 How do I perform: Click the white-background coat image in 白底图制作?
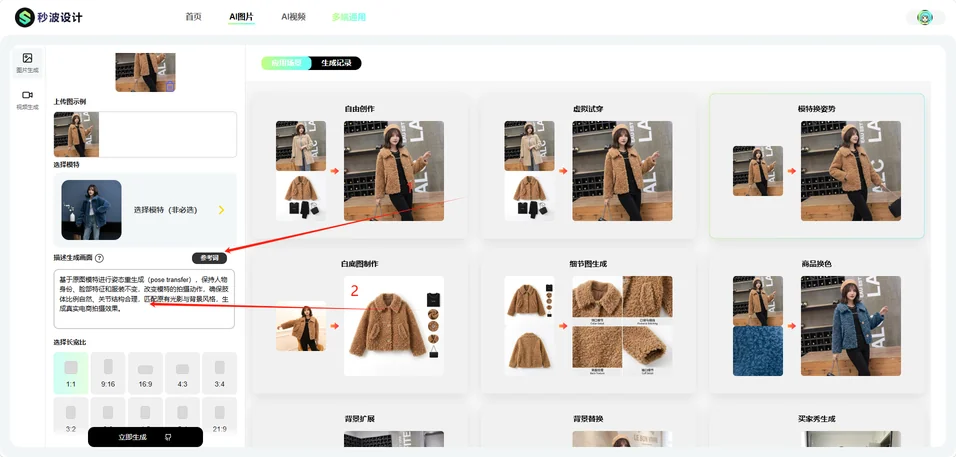(x=394, y=326)
